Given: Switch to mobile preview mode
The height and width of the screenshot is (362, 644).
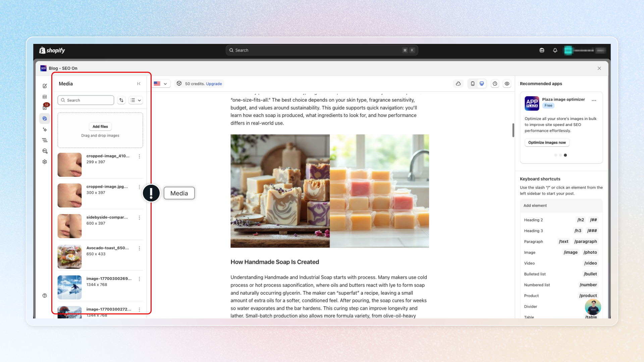Looking at the screenshot, I should [473, 84].
